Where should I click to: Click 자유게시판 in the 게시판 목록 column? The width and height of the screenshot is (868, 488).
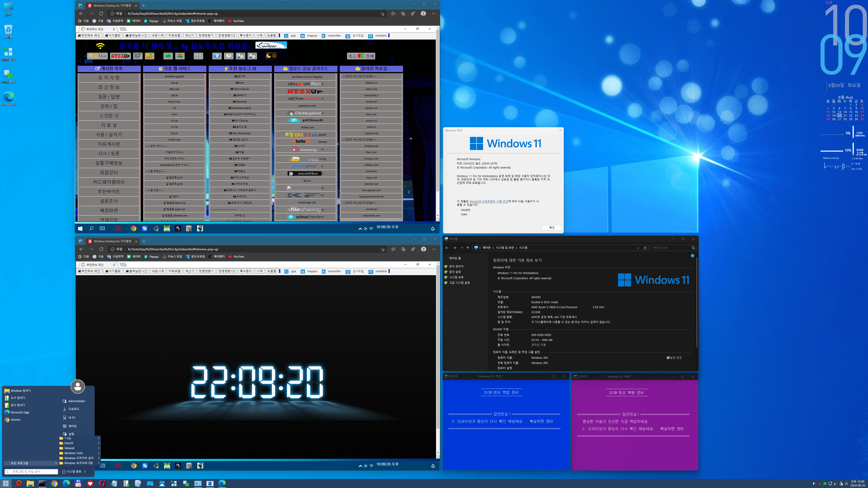click(x=109, y=144)
